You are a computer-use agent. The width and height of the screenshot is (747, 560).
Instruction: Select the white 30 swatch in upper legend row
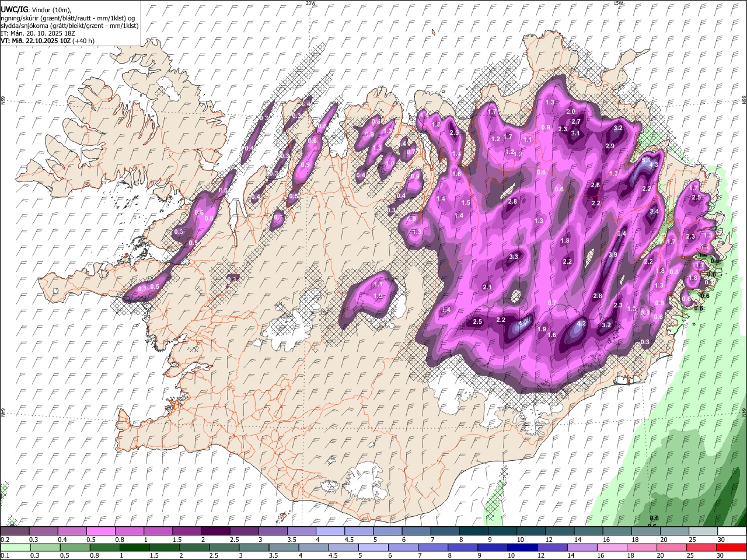[x=732, y=531]
